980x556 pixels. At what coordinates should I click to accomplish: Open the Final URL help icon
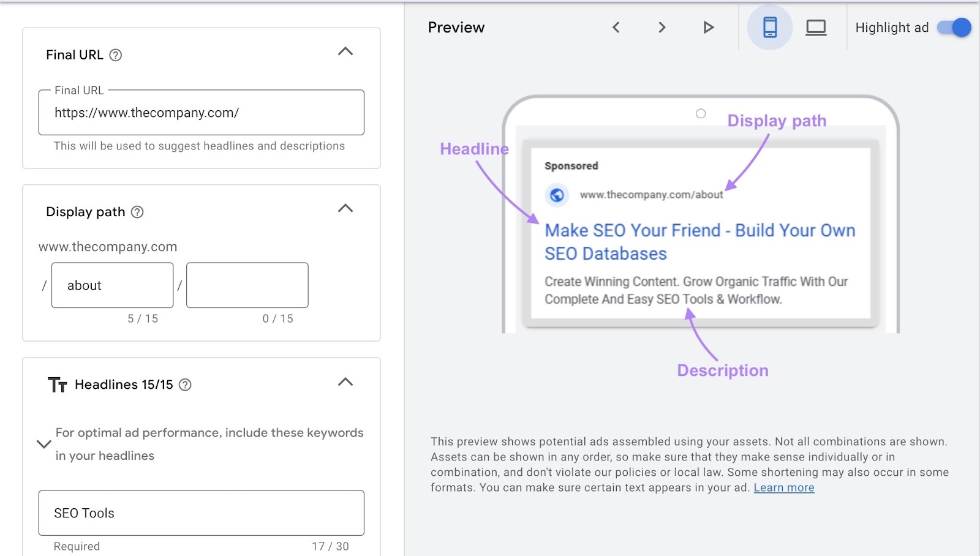click(x=116, y=55)
